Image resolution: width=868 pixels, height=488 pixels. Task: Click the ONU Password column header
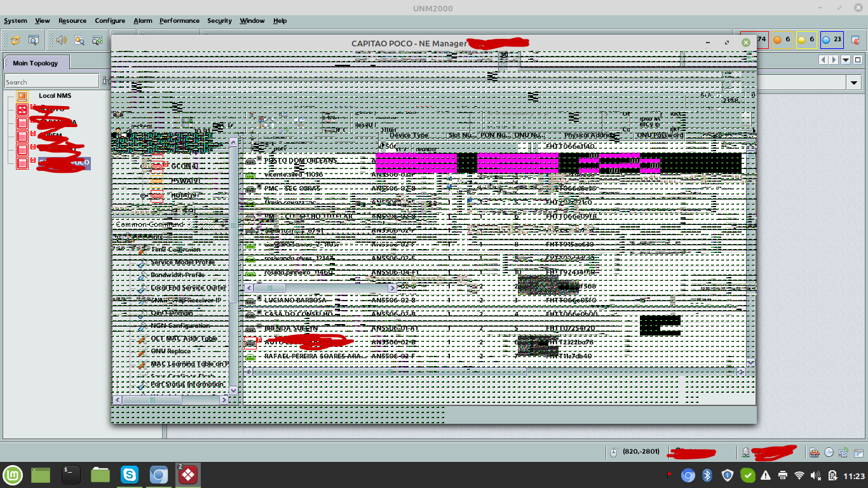pos(661,135)
